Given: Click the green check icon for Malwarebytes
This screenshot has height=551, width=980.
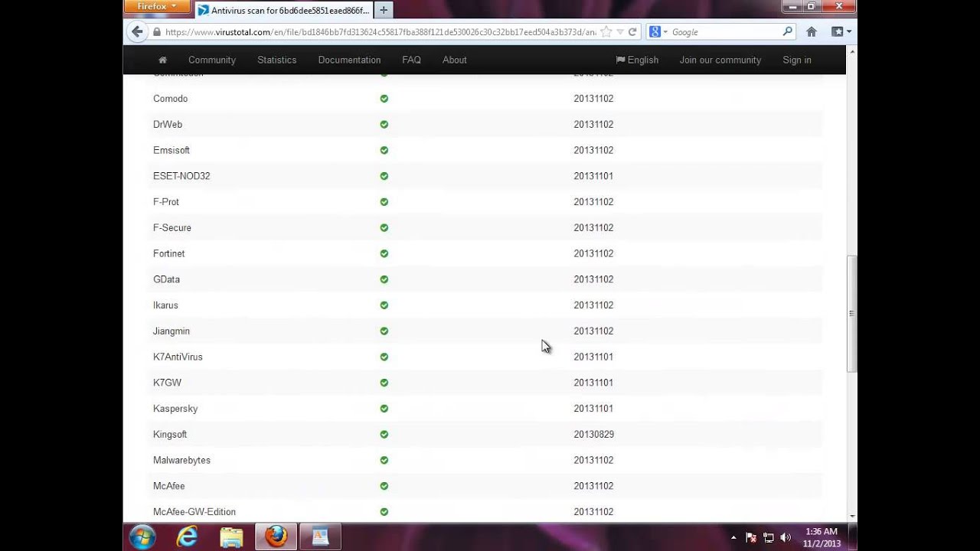Looking at the screenshot, I should pyautogui.click(x=384, y=460).
